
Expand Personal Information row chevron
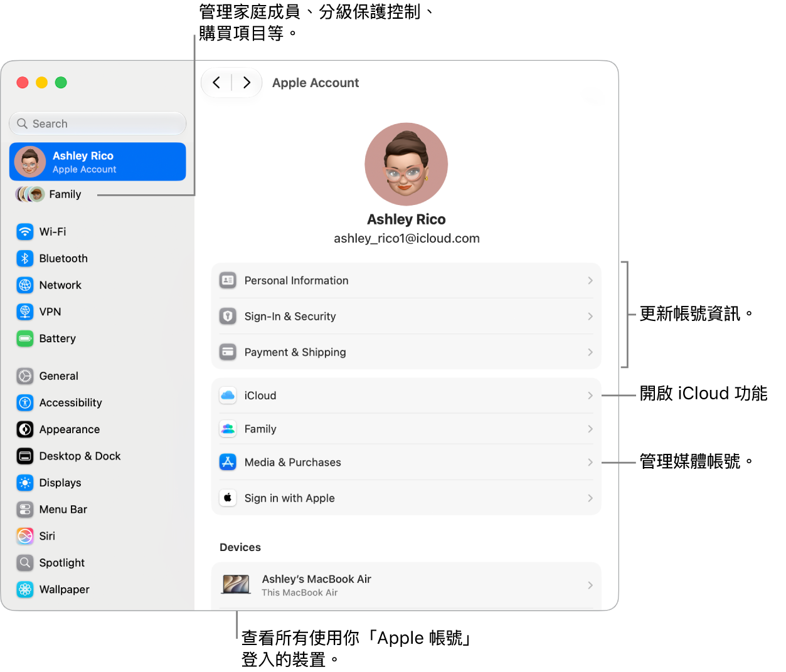590,280
